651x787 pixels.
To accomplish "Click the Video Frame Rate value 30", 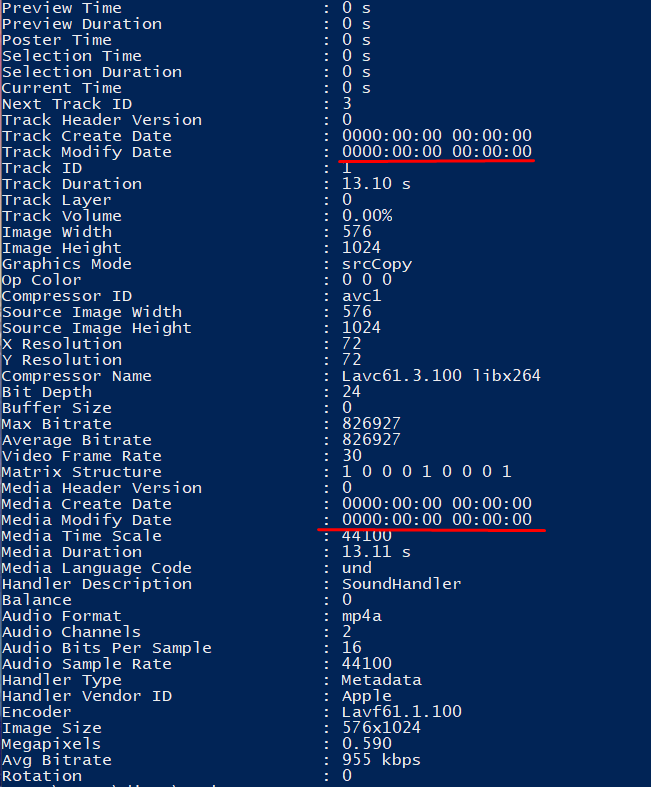I will [352, 455].
